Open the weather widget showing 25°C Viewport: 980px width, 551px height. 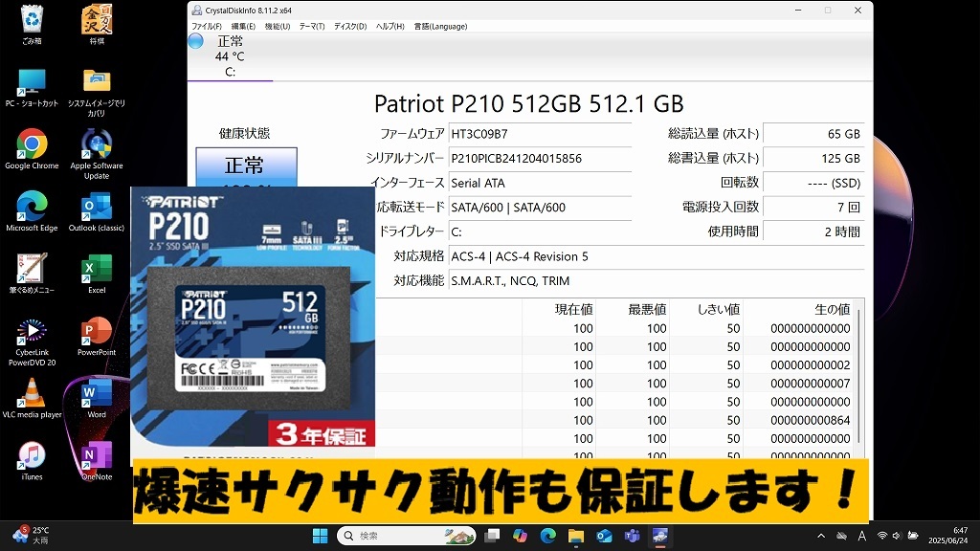click(32, 536)
